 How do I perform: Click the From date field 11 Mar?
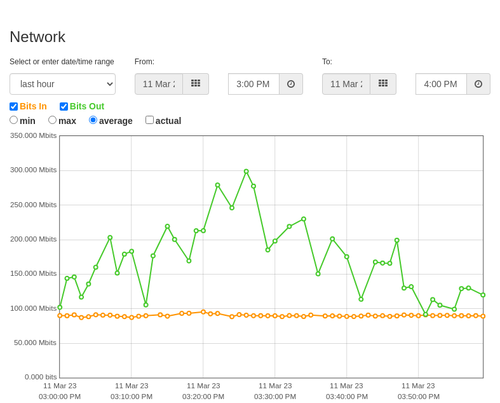tap(159, 84)
